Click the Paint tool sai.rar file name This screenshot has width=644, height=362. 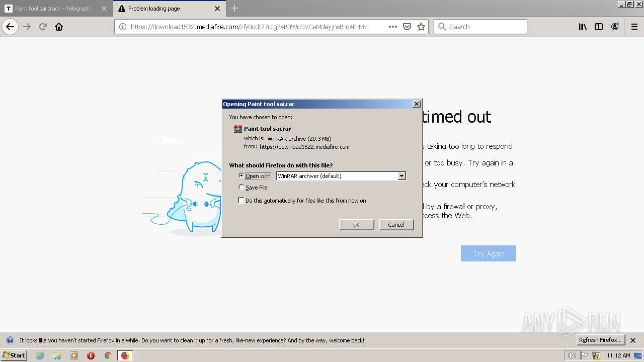(268, 129)
